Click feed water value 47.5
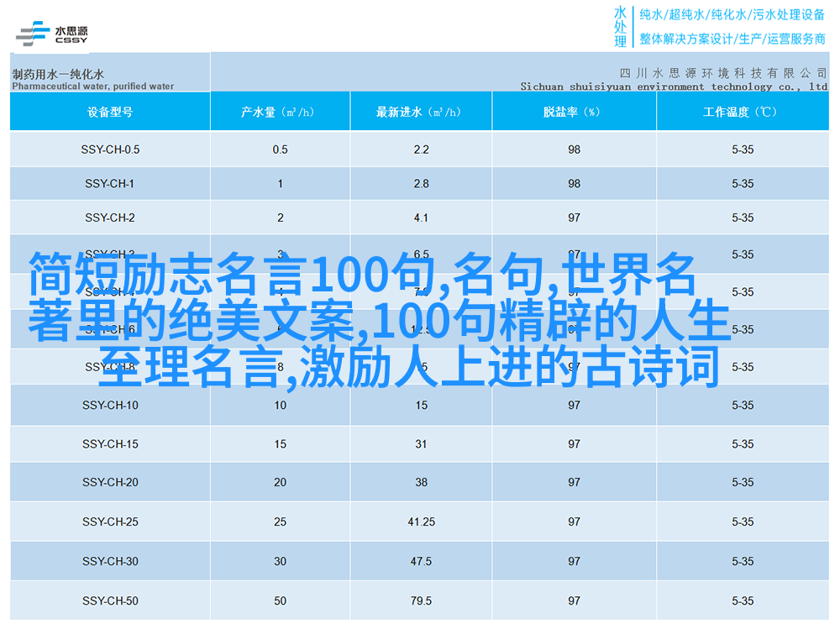The height and width of the screenshot is (629, 840). tap(421, 562)
